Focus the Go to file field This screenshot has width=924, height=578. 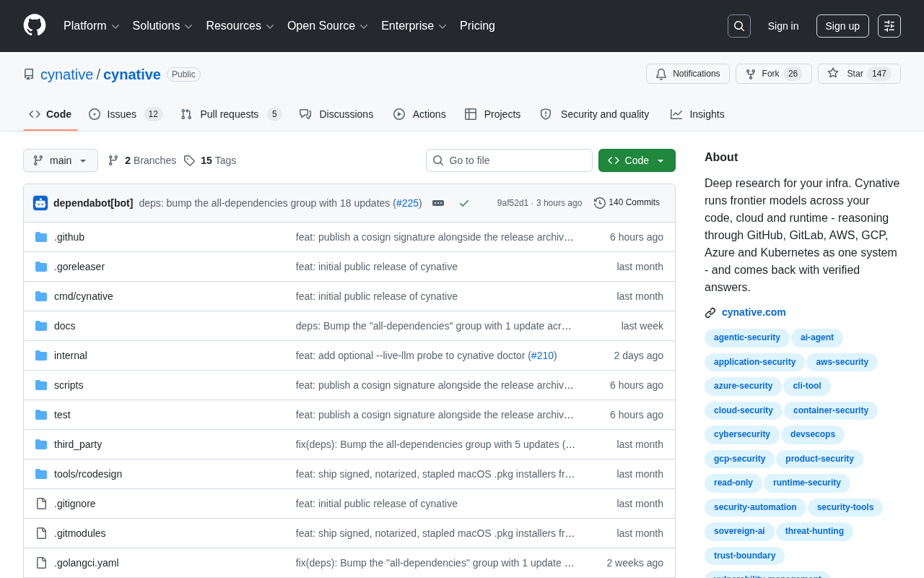pyautogui.click(x=509, y=160)
